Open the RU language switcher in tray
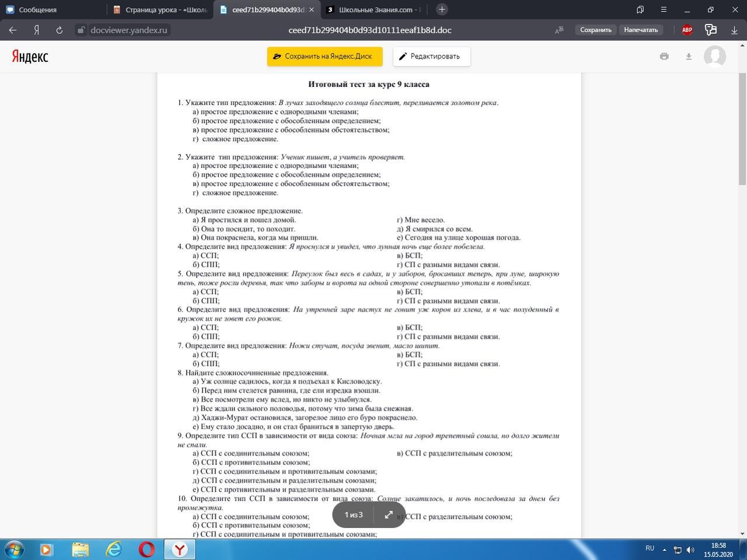This screenshot has height=560, width=747. pyautogui.click(x=650, y=548)
